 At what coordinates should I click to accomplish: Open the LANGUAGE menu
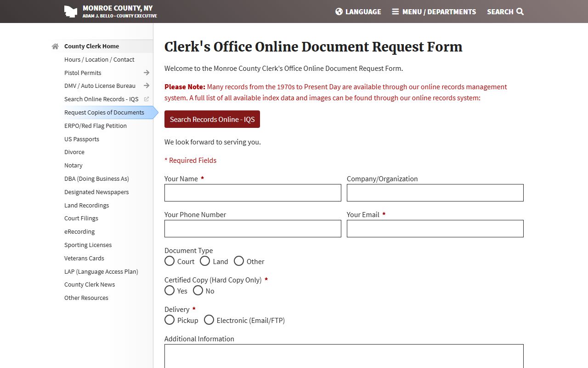[358, 11]
